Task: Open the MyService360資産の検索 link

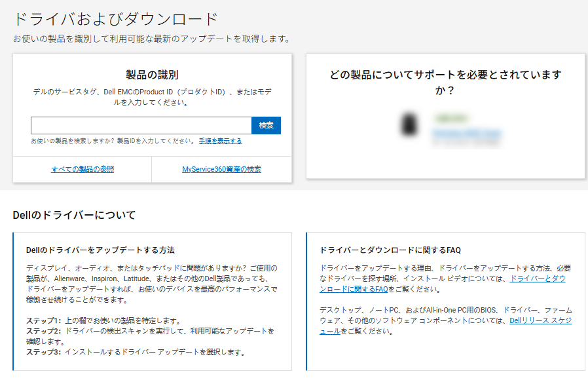Action: pyautogui.click(x=221, y=169)
